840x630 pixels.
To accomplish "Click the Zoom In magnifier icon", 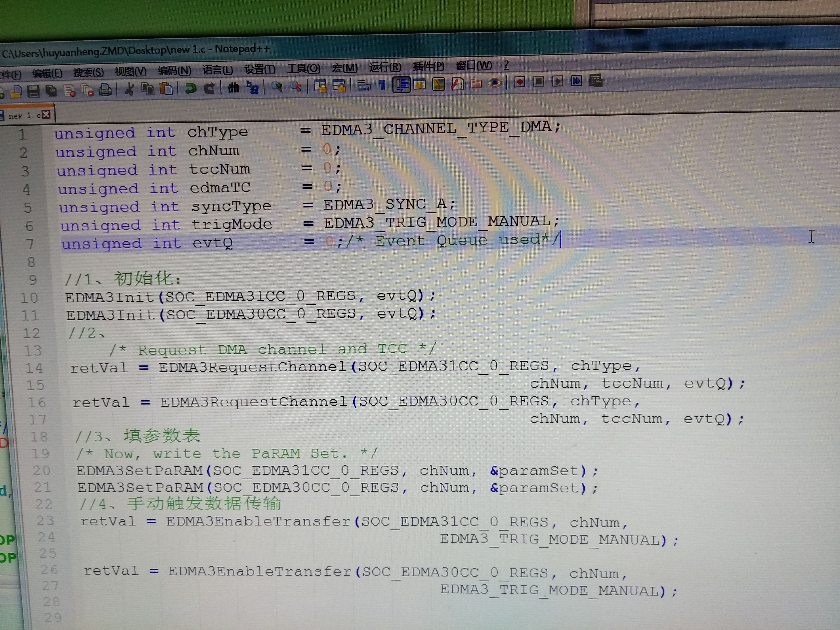I will pyautogui.click(x=277, y=87).
